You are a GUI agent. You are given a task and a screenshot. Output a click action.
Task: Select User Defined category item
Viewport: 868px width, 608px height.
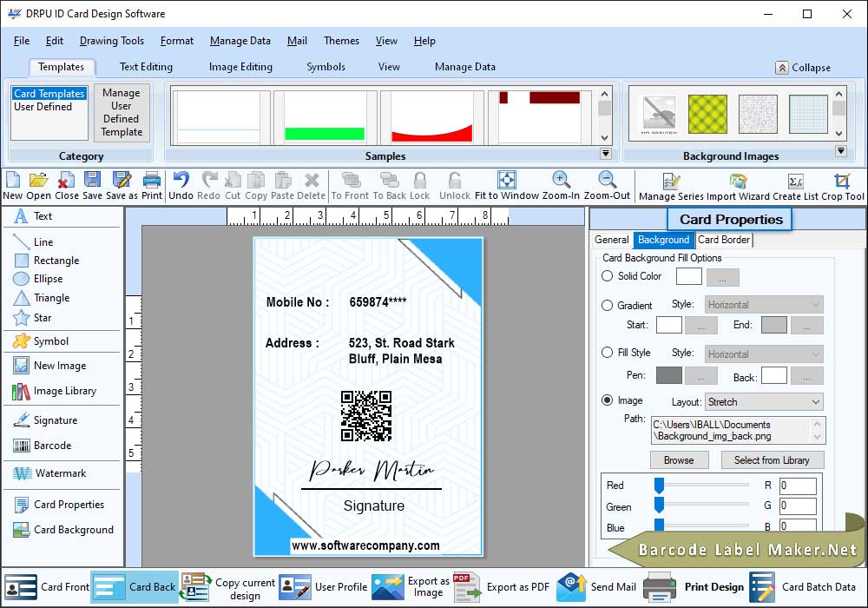(43, 107)
